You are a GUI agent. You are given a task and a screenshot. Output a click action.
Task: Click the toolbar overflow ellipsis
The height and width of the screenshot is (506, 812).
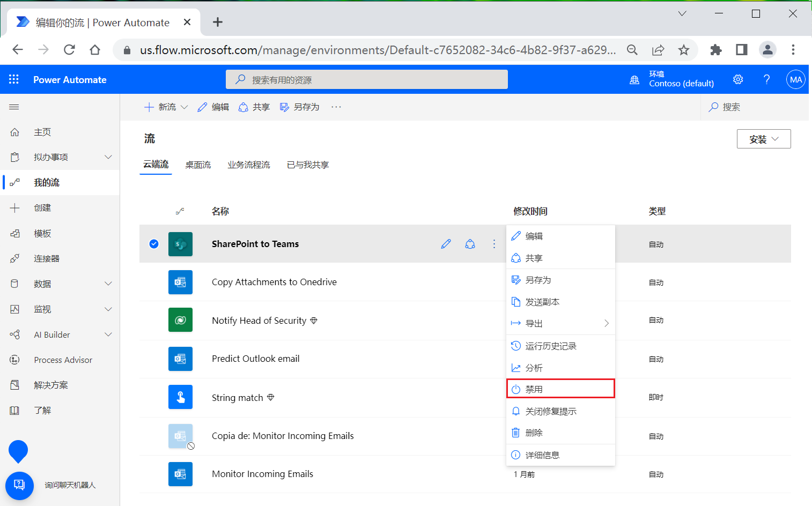pos(336,107)
